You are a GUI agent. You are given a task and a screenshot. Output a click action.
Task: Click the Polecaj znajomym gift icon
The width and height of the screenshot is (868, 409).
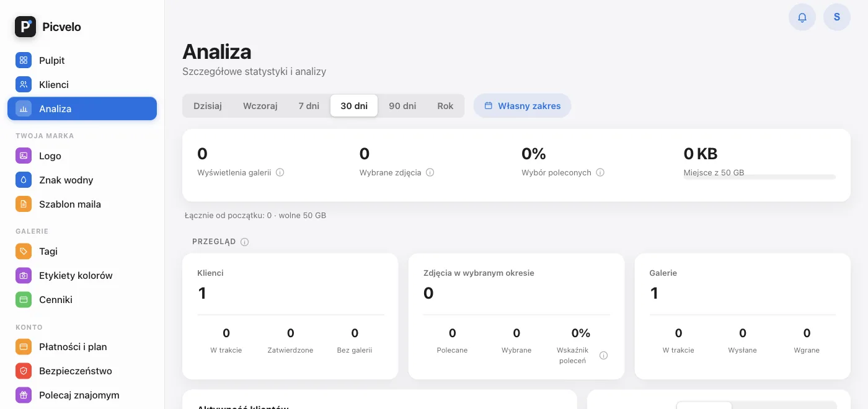24,395
